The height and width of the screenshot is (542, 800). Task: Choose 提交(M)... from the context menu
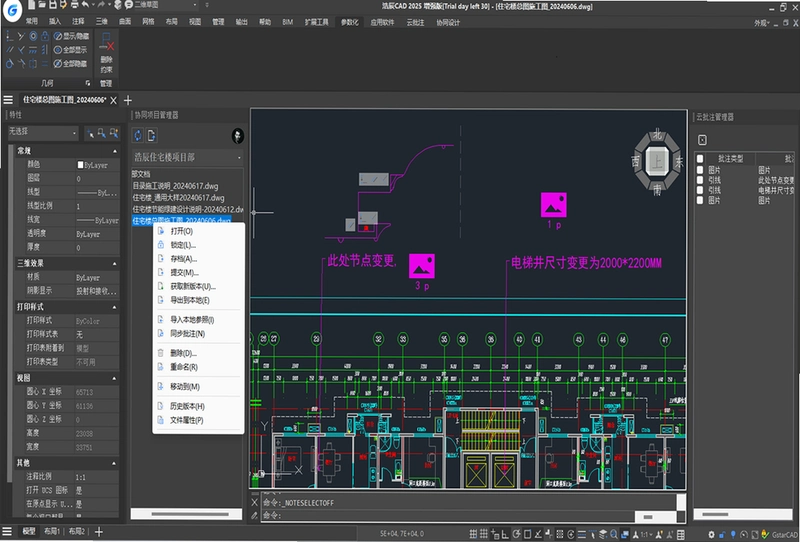198,273
